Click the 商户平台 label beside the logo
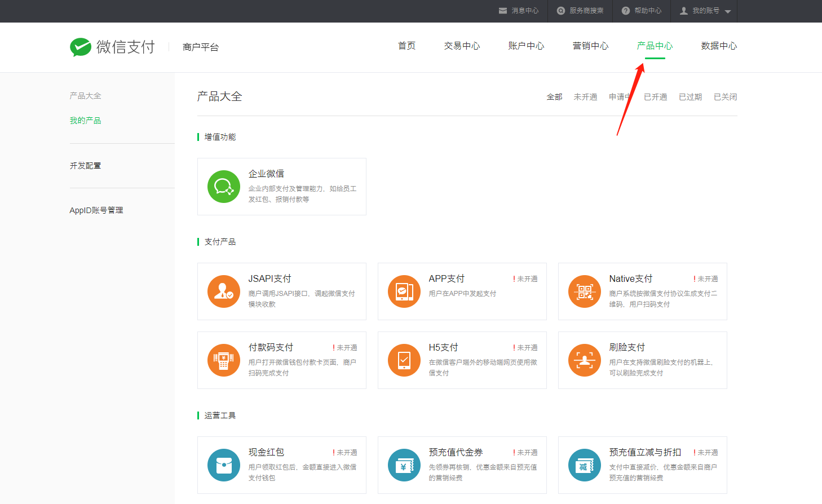 tap(201, 47)
